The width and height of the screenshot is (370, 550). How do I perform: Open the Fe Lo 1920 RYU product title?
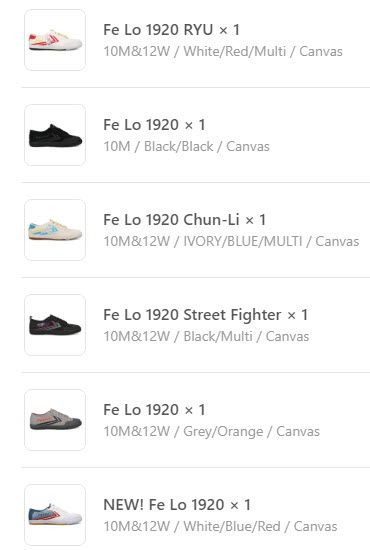158,30
